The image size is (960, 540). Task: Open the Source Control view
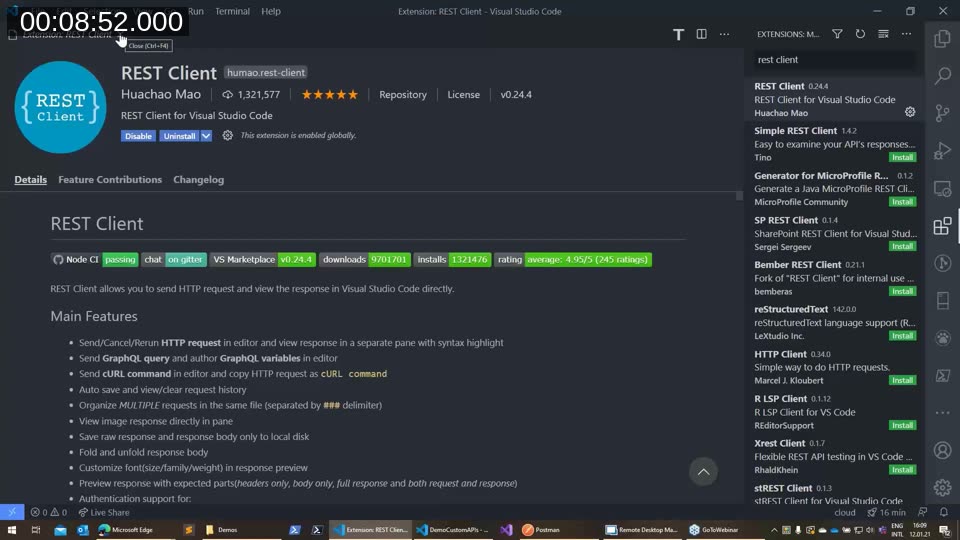(x=942, y=113)
